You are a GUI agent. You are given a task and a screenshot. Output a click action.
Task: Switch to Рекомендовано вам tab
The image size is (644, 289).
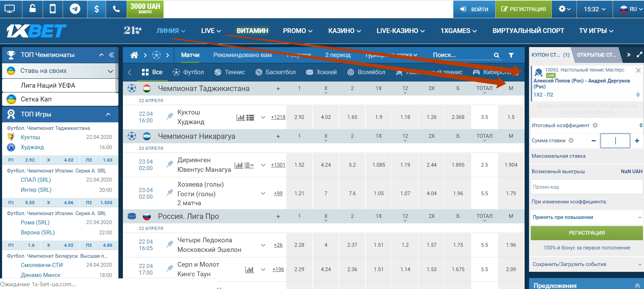[242, 55]
